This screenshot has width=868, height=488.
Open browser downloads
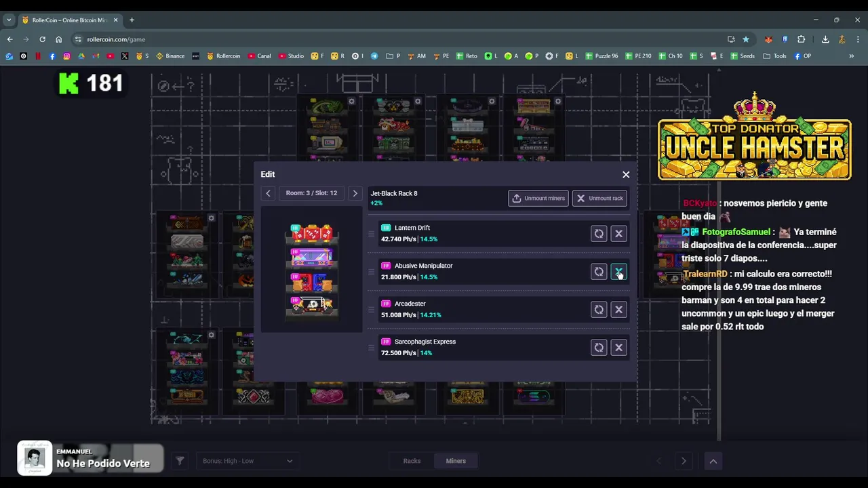825,39
